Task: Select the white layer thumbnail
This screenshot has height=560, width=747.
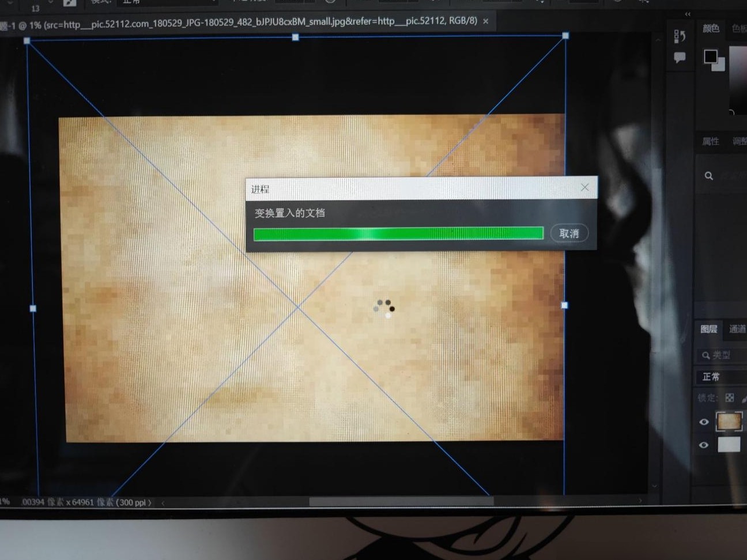Action: [x=729, y=444]
